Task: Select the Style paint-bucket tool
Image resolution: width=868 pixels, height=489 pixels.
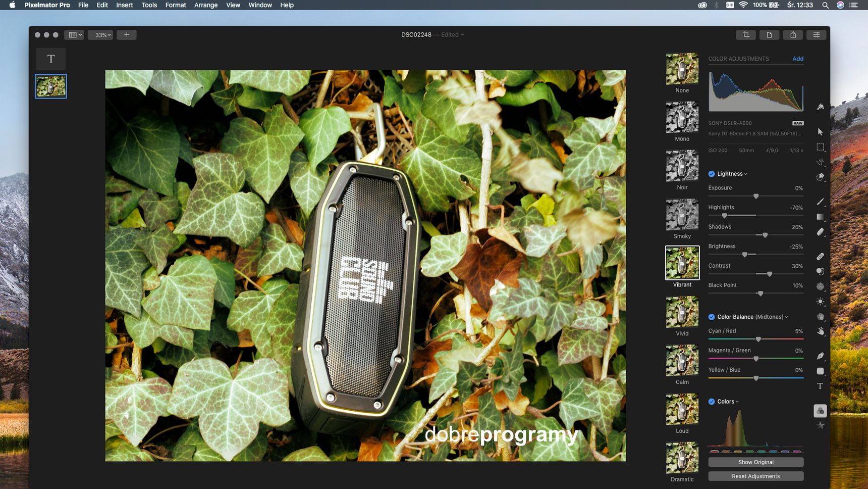Action: 821,107
